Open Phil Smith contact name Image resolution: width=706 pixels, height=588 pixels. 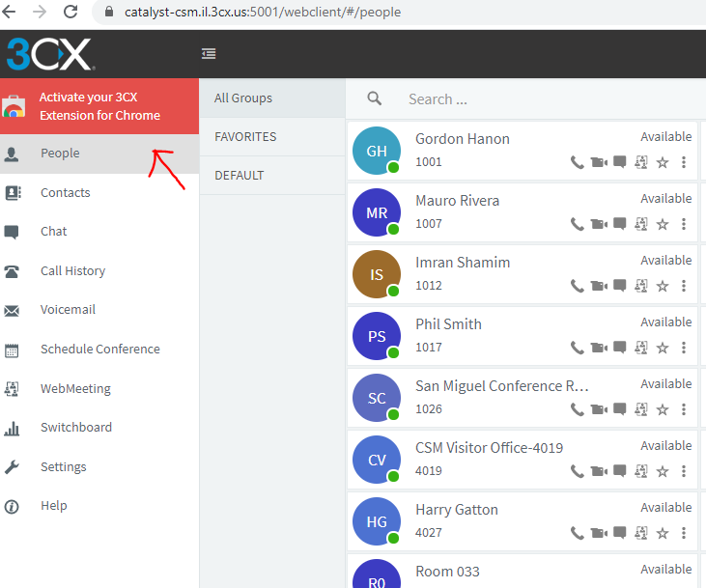(x=448, y=324)
